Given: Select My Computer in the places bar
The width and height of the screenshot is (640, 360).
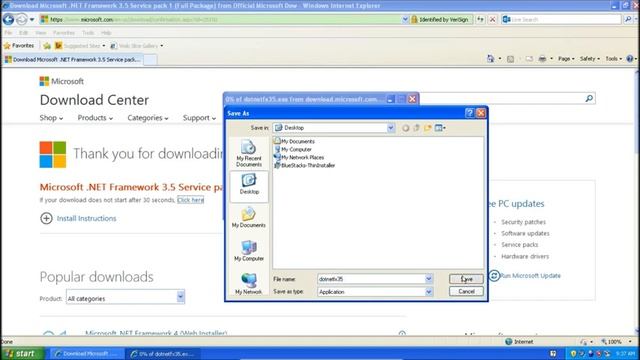Looking at the screenshot, I should (249, 251).
